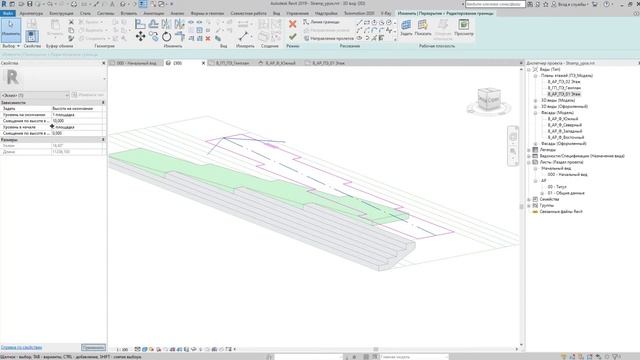Activate the Offset tool in the ribbon
The width and height of the screenshot is (640, 360).
[x=153, y=24]
